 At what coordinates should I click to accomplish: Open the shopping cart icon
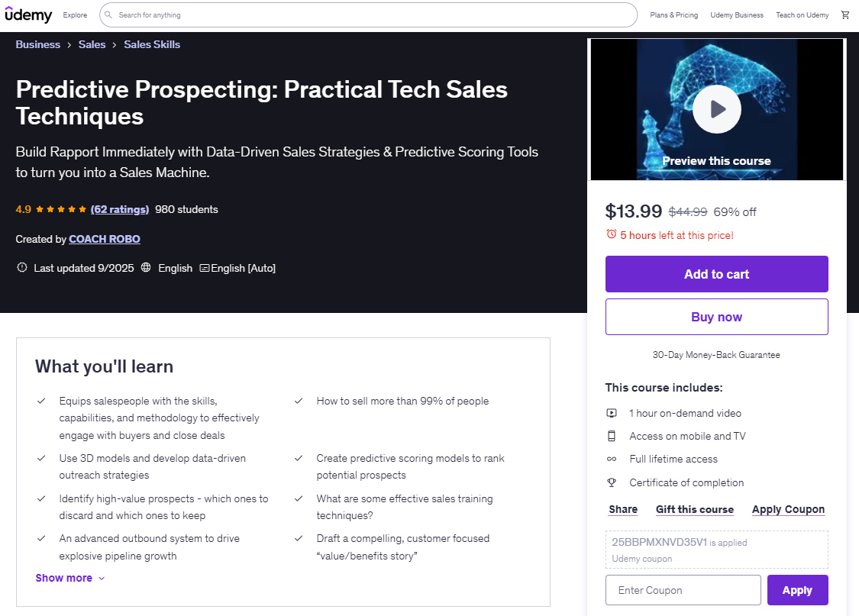(845, 15)
